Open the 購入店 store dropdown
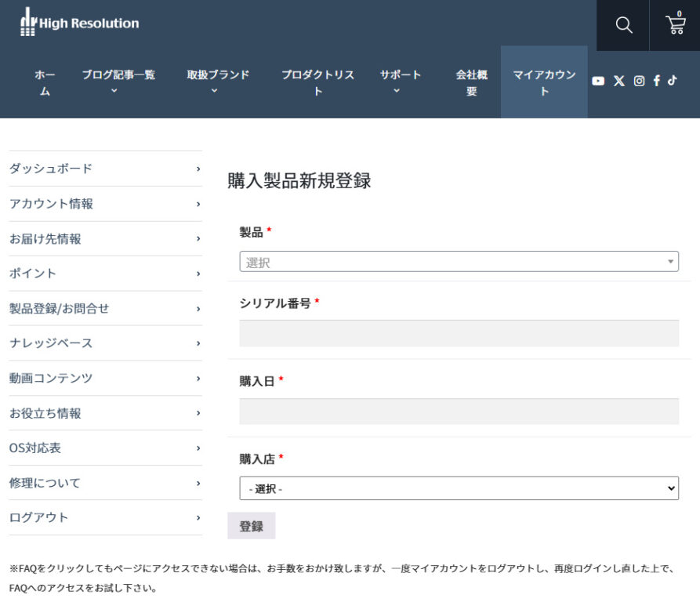 pos(459,488)
